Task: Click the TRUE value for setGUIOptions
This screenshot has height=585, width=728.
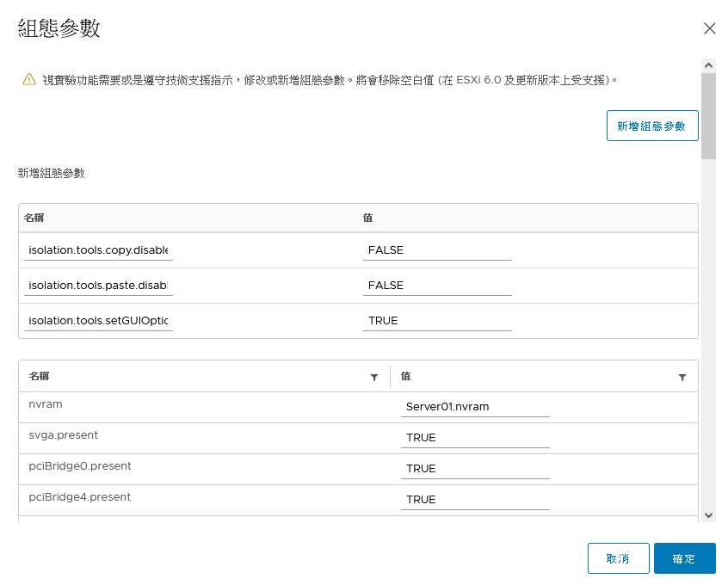Action: click(x=437, y=321)
